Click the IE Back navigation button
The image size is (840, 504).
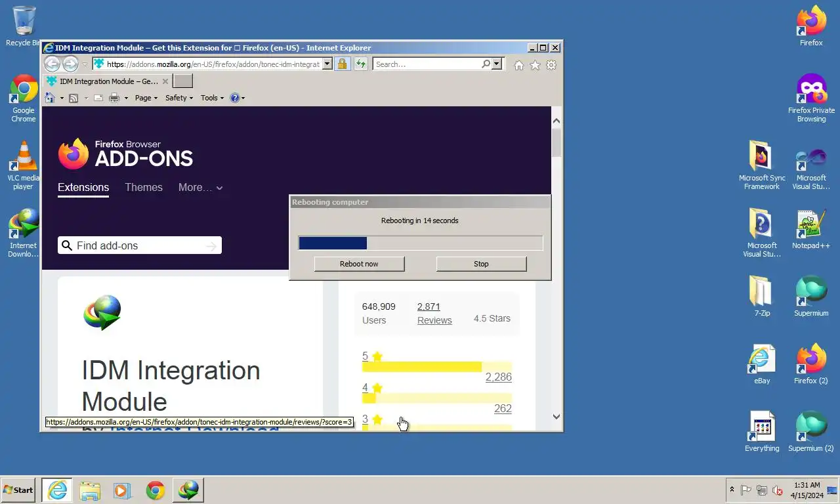(x=52, y=64)
